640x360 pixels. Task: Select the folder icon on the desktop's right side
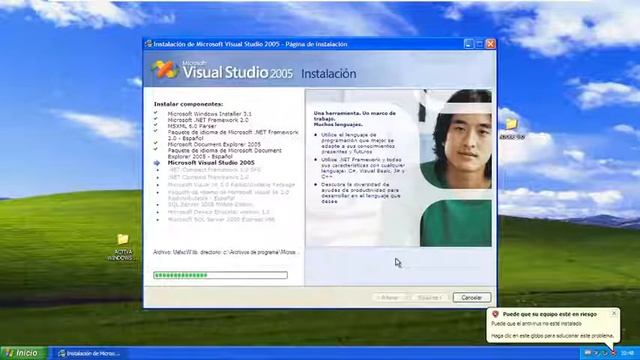pos(511,129)
